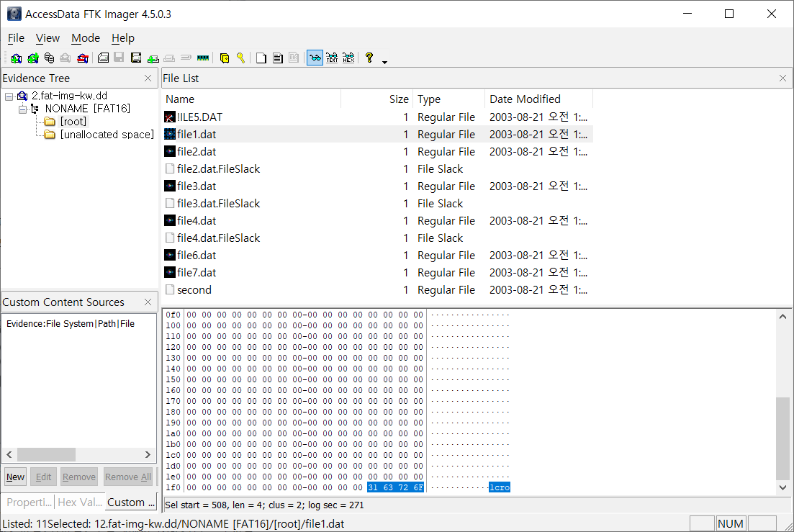Click the Help question mark icon
This screenshot has height=532, width=794.
[x=369, y=58]
